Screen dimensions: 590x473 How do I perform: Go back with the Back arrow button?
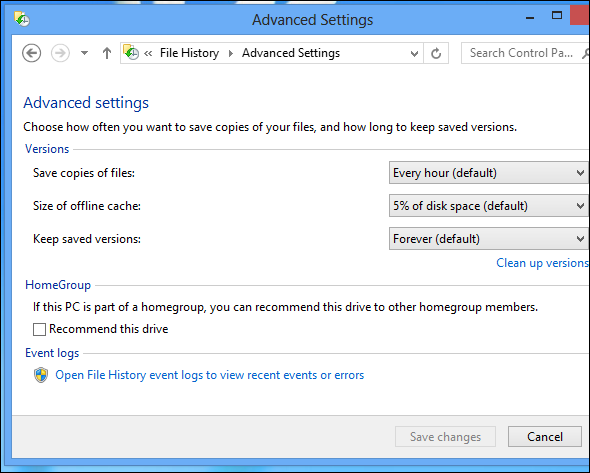tap(31, 53)
